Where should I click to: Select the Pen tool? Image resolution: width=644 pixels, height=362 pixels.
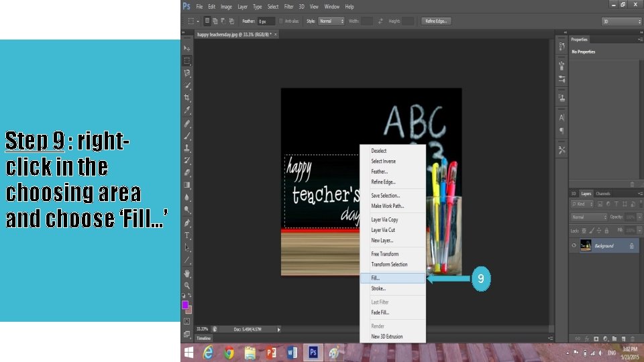click(x=187, y=223)
